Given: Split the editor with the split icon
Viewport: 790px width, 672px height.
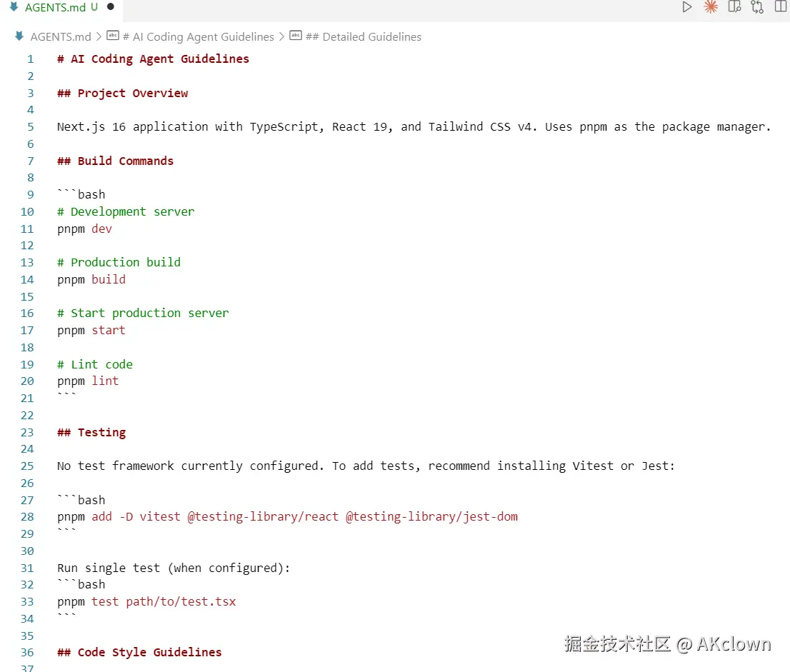Looking at the screenshot, I should [781, 7].
